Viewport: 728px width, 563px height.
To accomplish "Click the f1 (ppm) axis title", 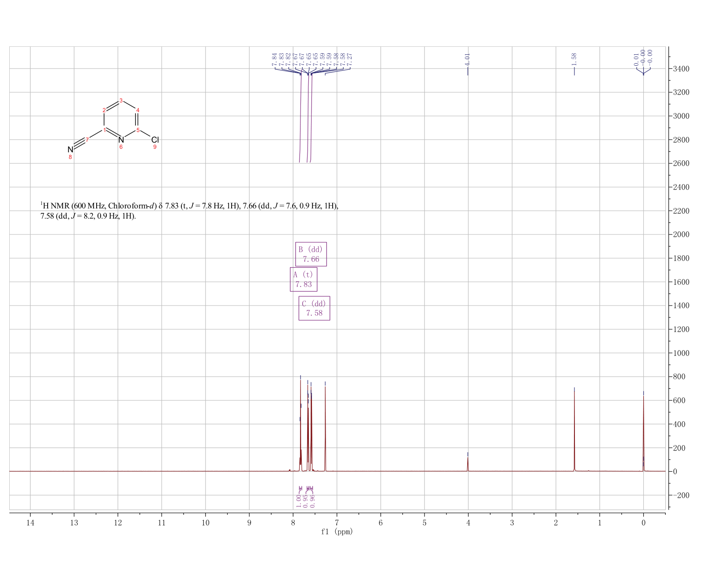I will pos(337,532).
